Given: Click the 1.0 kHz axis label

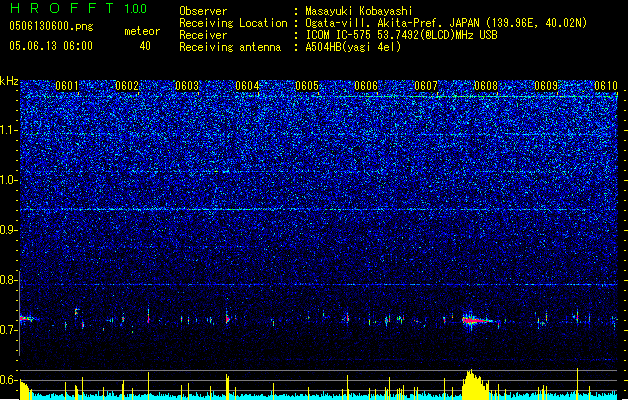Looking at the screenshot, I should pos(9,180).
